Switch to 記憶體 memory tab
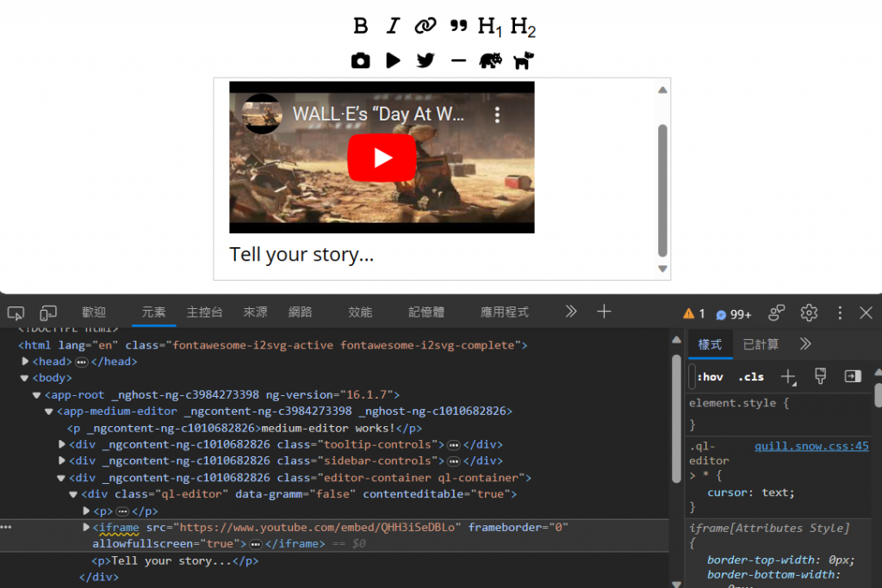 [x=426, y=312]
